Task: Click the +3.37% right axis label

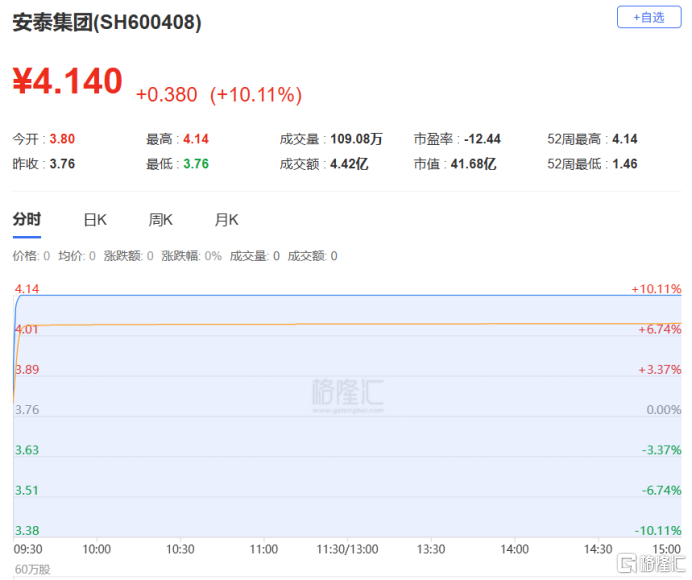Action: (660, 369)
